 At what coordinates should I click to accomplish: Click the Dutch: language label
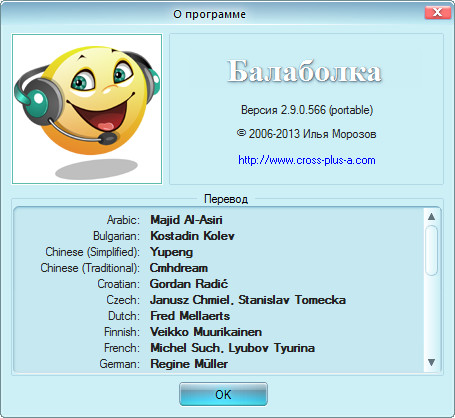click(x=124, y=316)
